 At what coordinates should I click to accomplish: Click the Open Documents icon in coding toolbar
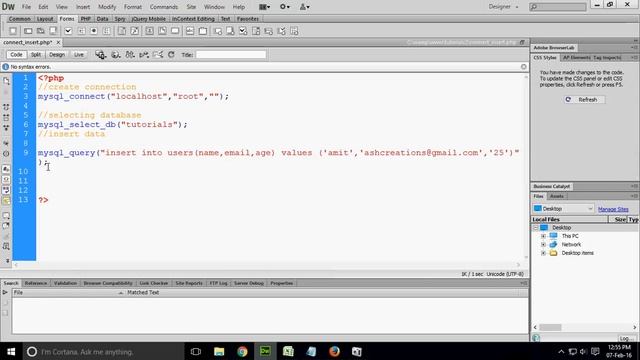[x=6, y=81]
